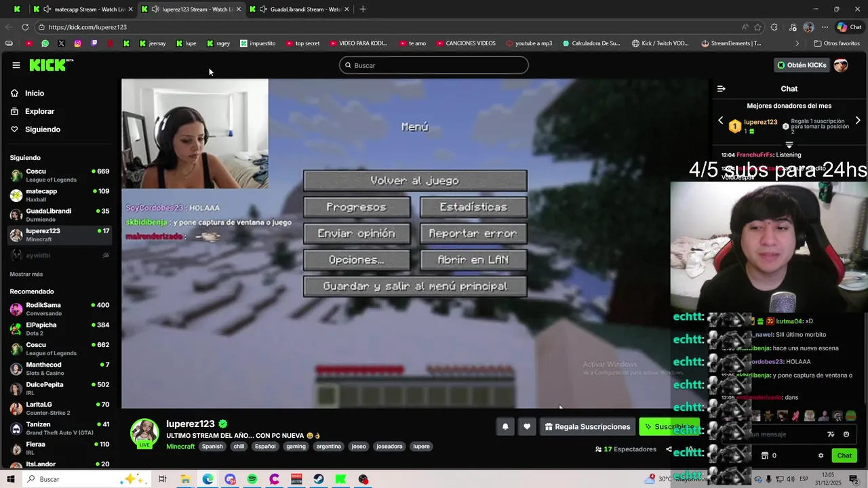The width and height of the screenshot is (868, 488).
Task: Open the Instagram bookmark icon
Action: [x=77, y=43]
